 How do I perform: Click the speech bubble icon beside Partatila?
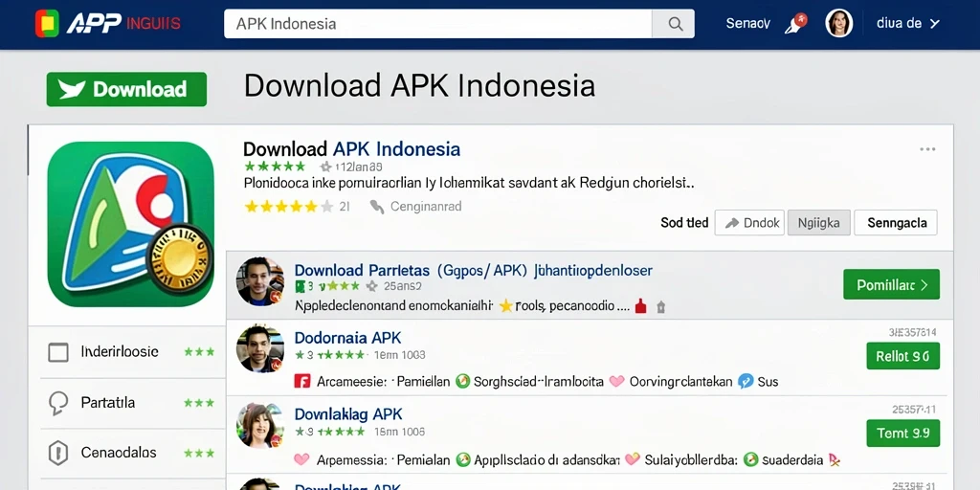[58, 403]
